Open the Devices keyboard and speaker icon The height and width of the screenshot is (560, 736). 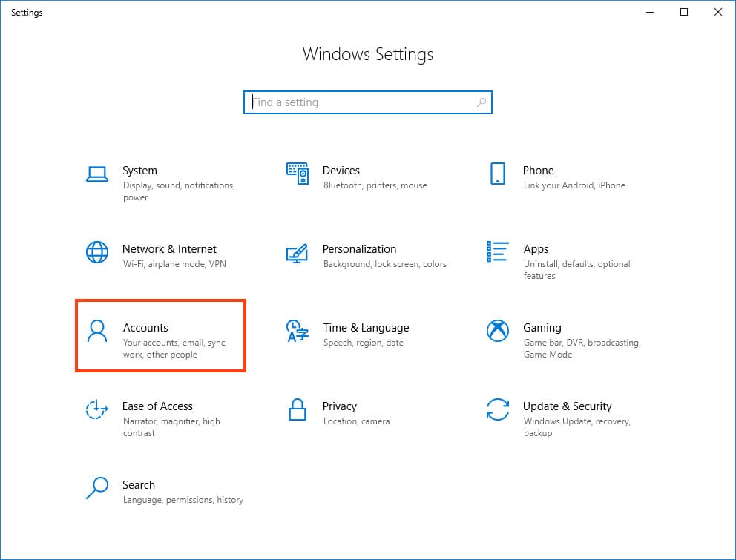(298, 174)
